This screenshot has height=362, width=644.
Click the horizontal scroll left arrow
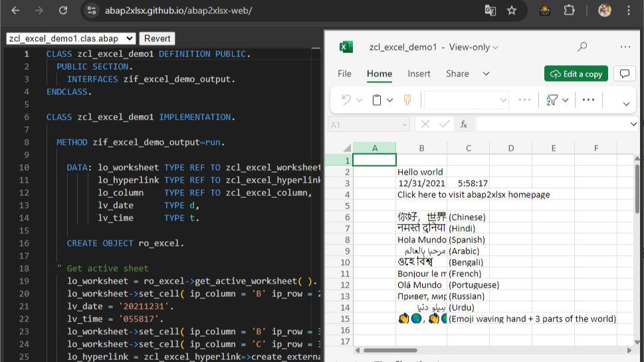358,350
